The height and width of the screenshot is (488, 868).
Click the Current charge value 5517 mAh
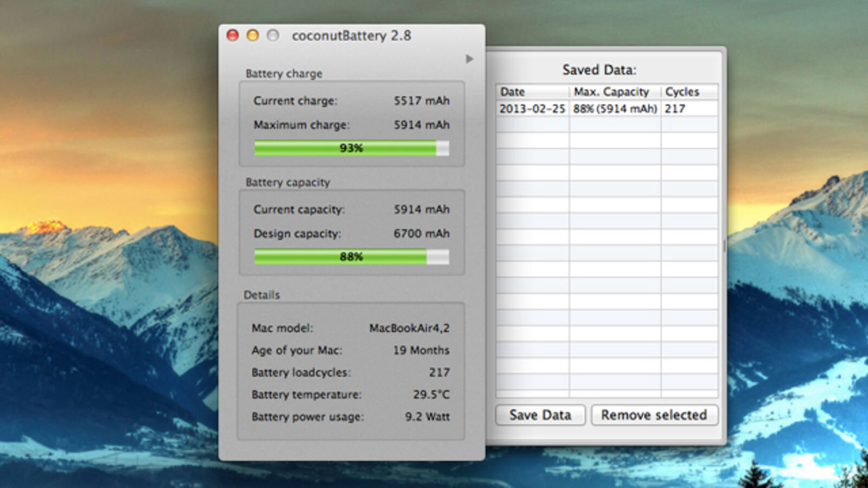tap(422, 100)
